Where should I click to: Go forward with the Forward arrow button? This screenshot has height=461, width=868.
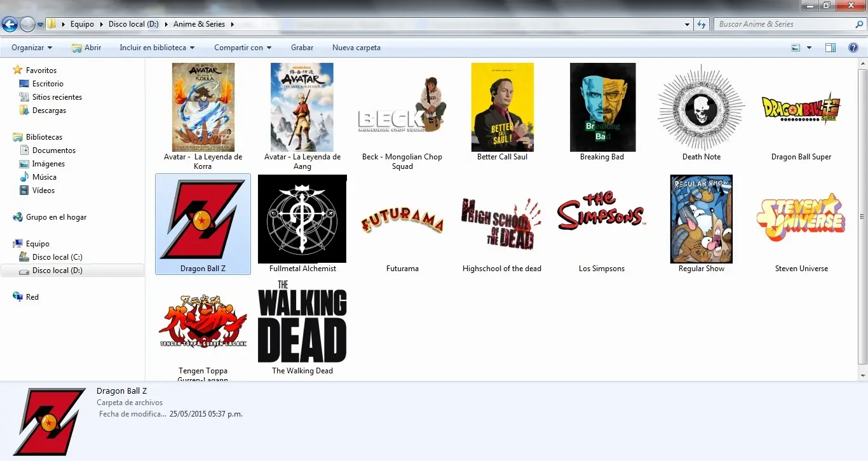(27, 25)
